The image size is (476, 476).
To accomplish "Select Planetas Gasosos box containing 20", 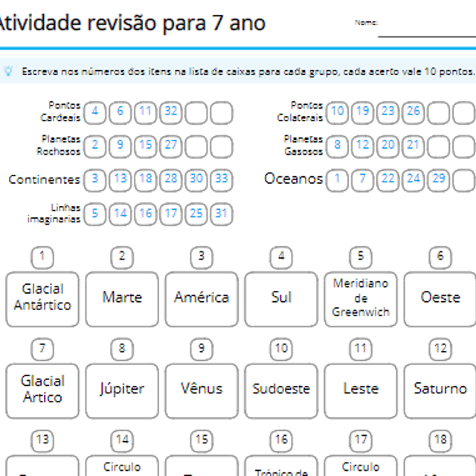I will [388, 147].
